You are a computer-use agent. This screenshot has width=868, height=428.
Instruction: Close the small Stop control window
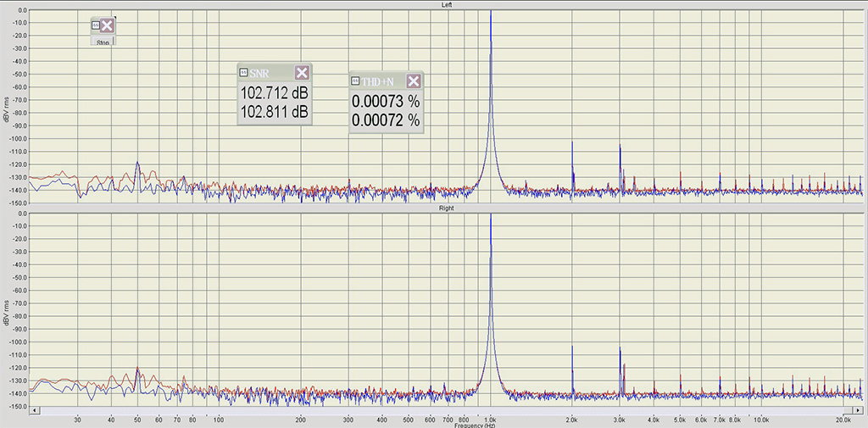pos(107,26)
